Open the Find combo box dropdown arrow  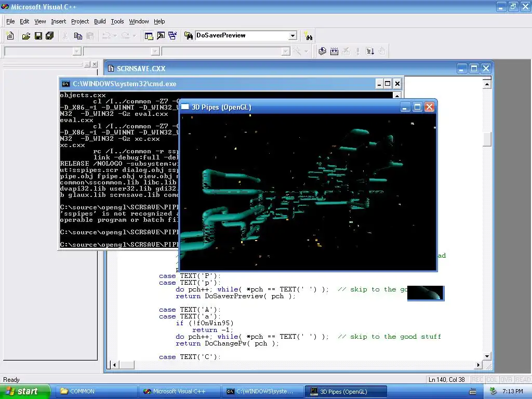coord(292,36)
